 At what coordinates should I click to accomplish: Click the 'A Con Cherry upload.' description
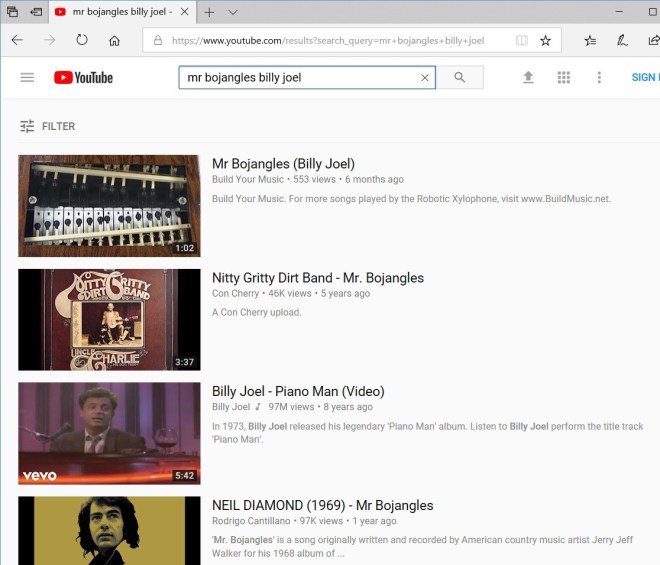pyautogui.click(x=256, y=312)
